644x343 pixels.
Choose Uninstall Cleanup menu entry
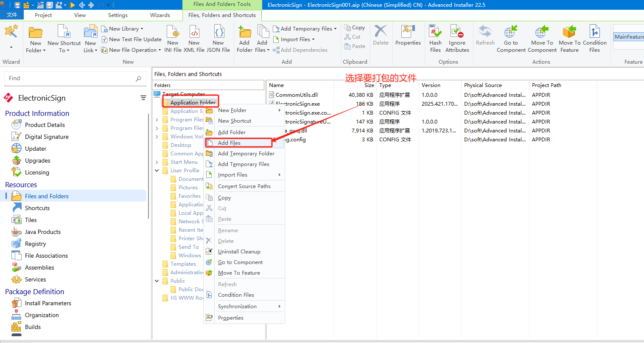pyautogui.click(x=244, y=251)
